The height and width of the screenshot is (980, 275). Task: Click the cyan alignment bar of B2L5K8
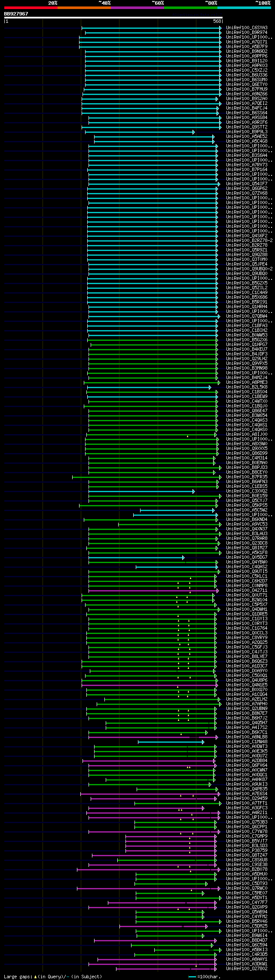click(149, 387)
